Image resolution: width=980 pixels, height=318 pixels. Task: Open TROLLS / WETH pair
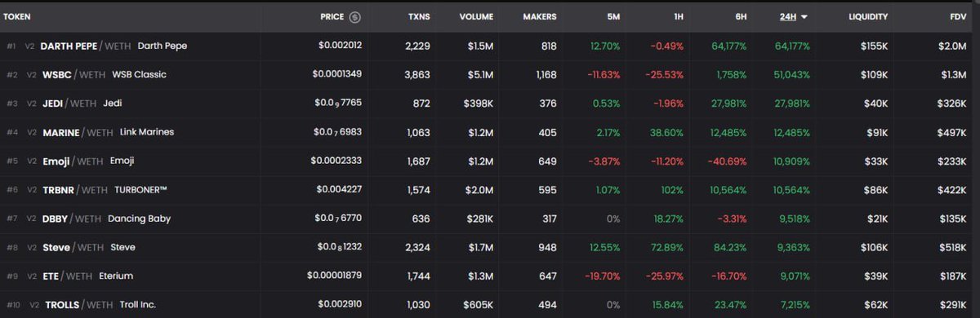click(x=78, y=305)
